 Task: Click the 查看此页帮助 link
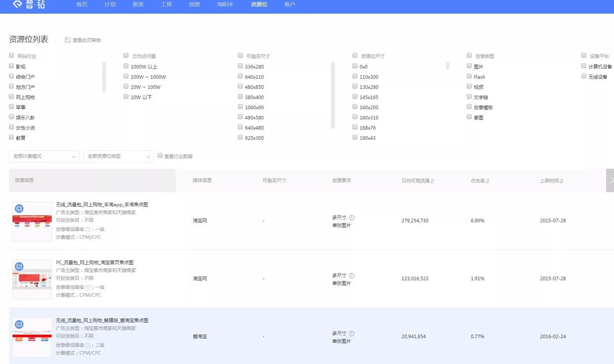pos(87,40)
